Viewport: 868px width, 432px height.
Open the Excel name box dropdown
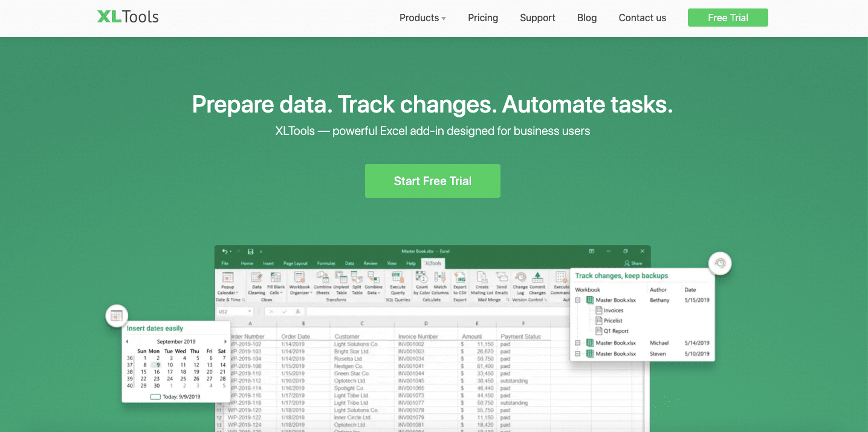(249, 312)
